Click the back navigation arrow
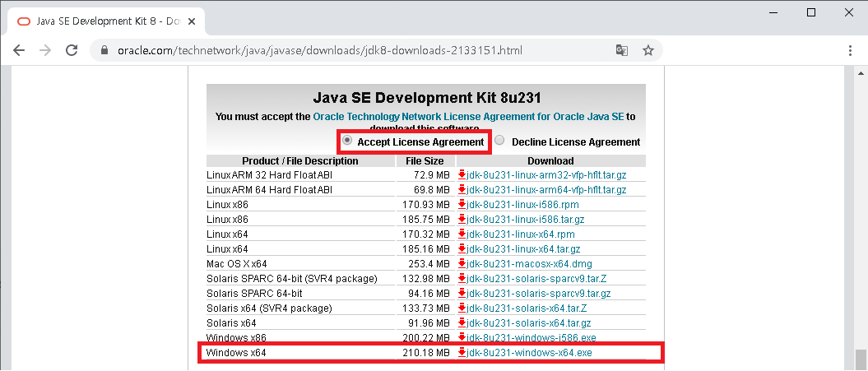 (x=19, y=50)
